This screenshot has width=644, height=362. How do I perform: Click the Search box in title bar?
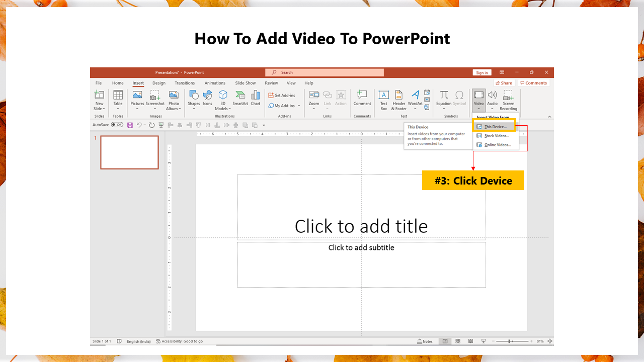pyautogui.click(x=325, y=72)
